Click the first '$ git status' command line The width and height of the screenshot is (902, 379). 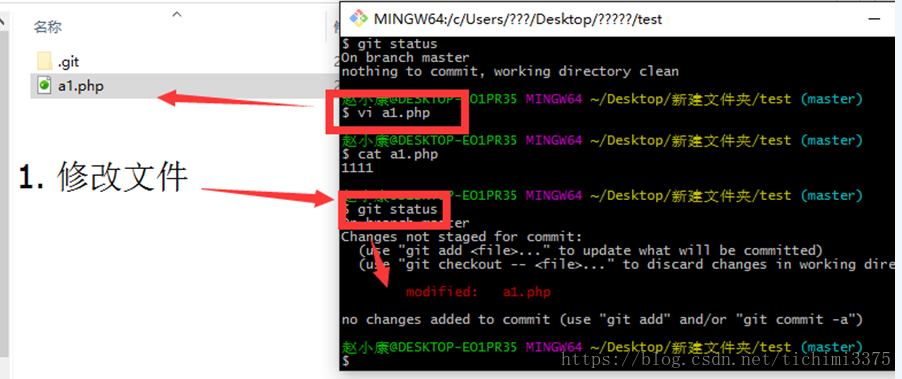(x=389, y=44)
